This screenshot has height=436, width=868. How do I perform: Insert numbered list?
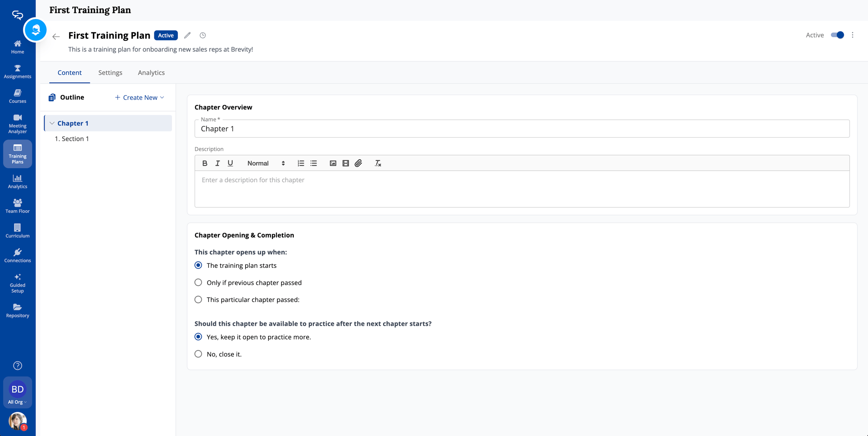pos(301,163)
